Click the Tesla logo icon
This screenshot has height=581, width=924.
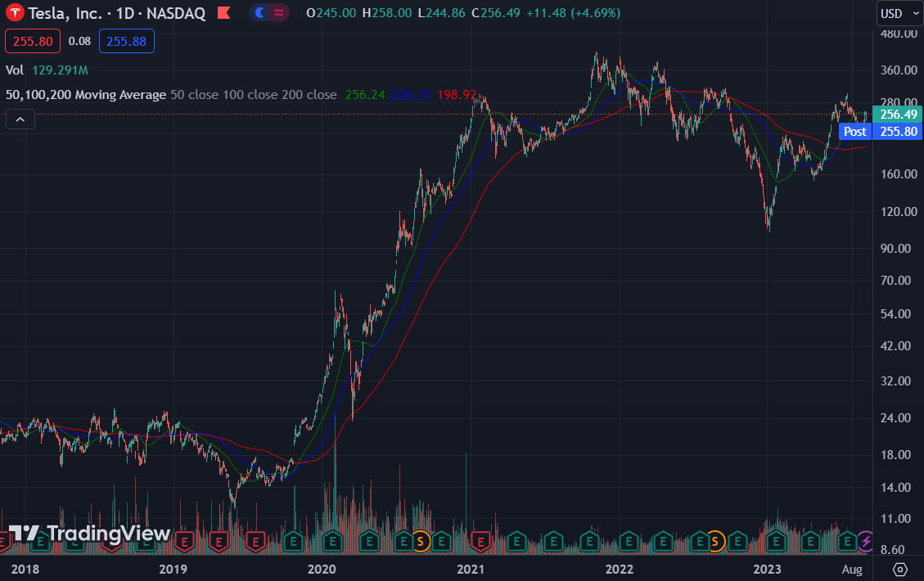click(x=15, y=13)
